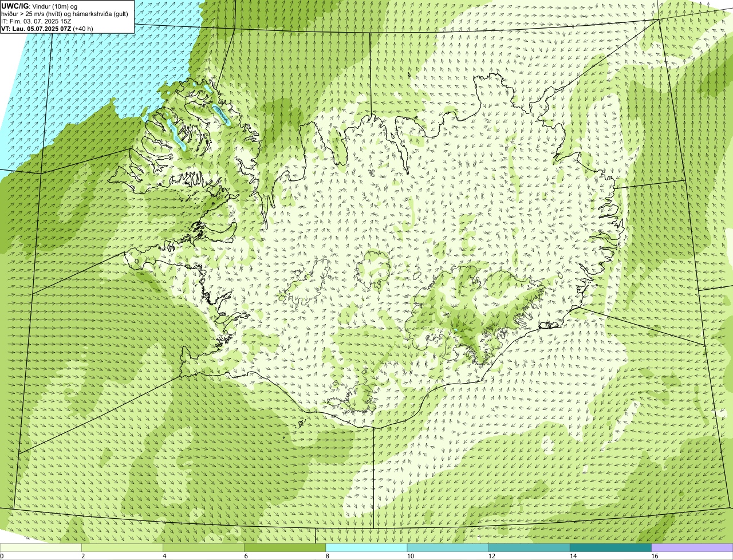Click the scale label '4'
Viewport: 733px width, 560px height.
164,556
